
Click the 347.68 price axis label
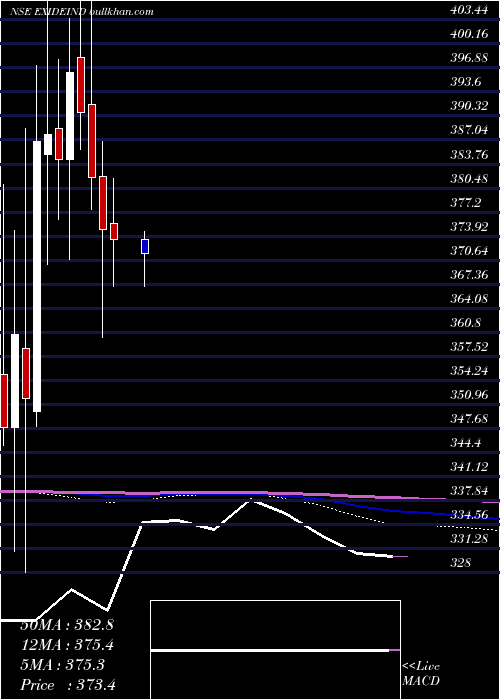click(x=468, y=419)
